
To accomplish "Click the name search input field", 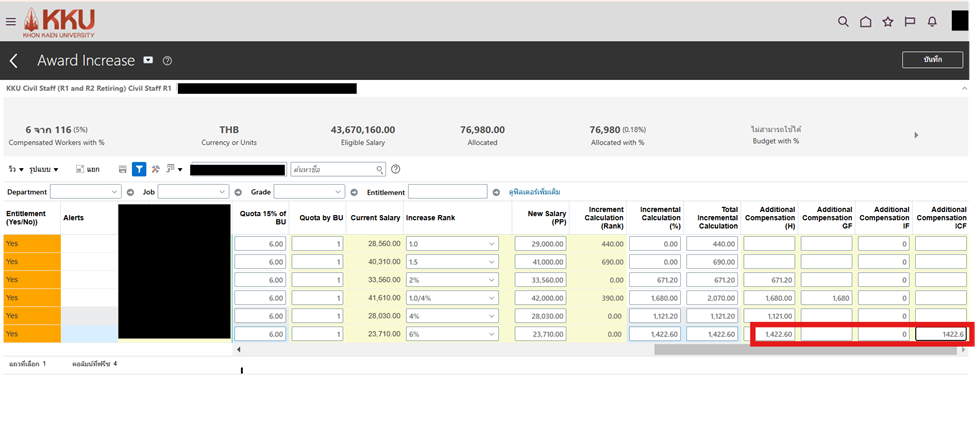I will tap(337, 170).
